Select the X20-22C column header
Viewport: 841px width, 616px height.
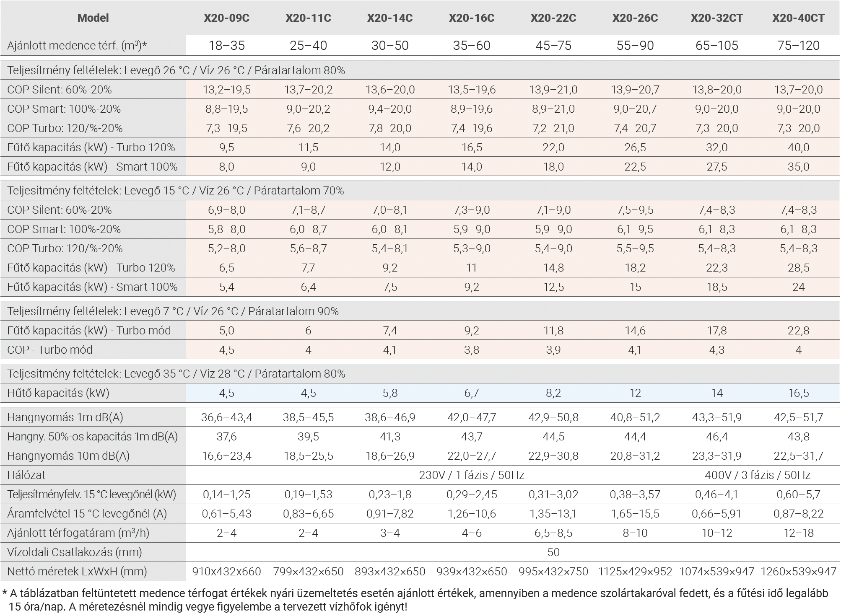[553, 18]
